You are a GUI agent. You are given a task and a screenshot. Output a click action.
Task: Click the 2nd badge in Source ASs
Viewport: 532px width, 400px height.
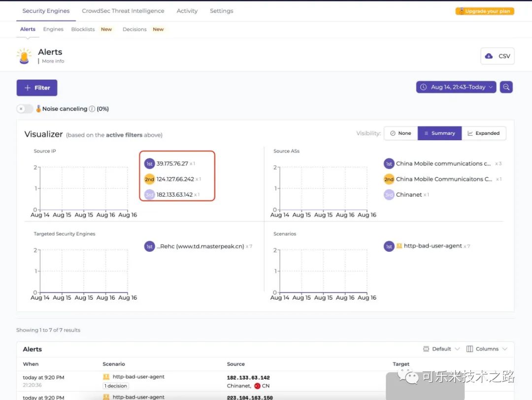389,179
